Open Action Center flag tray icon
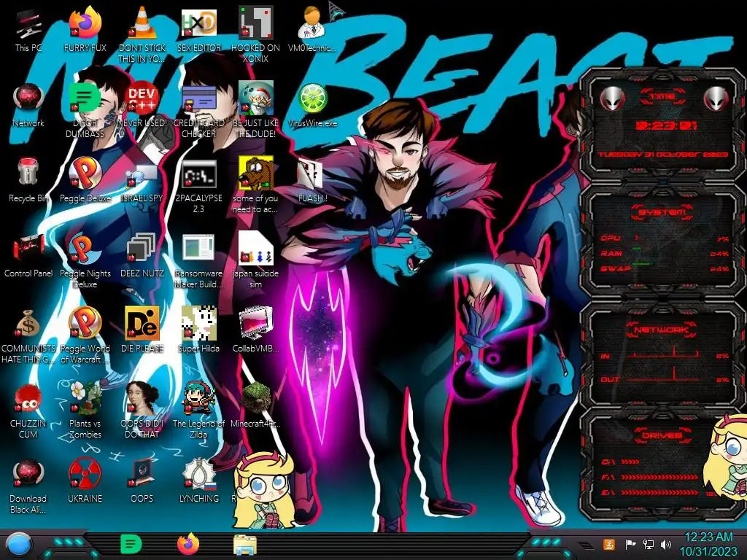This screenshot has height=560, width=747. click(630, 544)
